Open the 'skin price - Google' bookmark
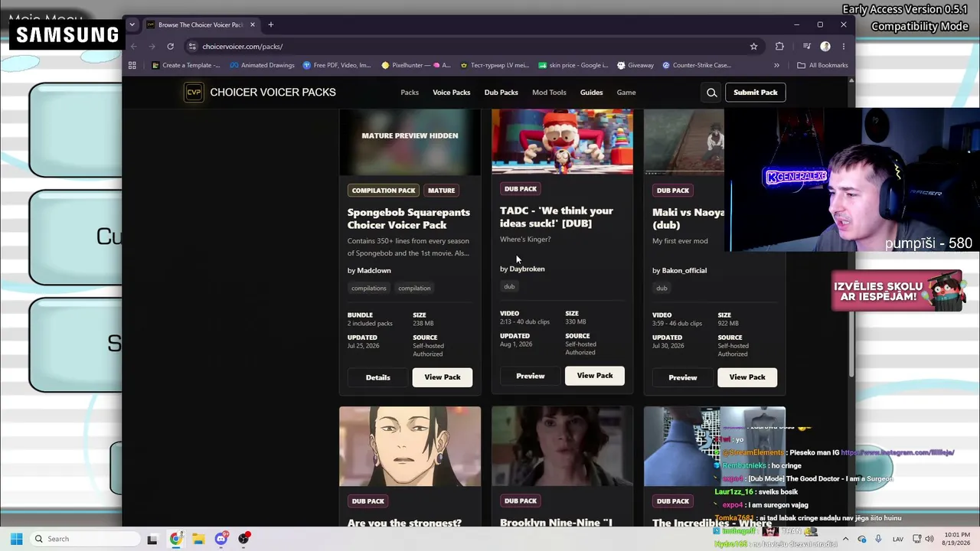Screen dimensions: 980x551 [573, 65]
